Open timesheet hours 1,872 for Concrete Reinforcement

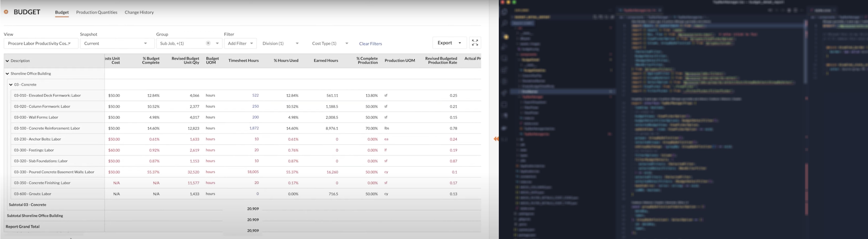[x=254, y=128]
